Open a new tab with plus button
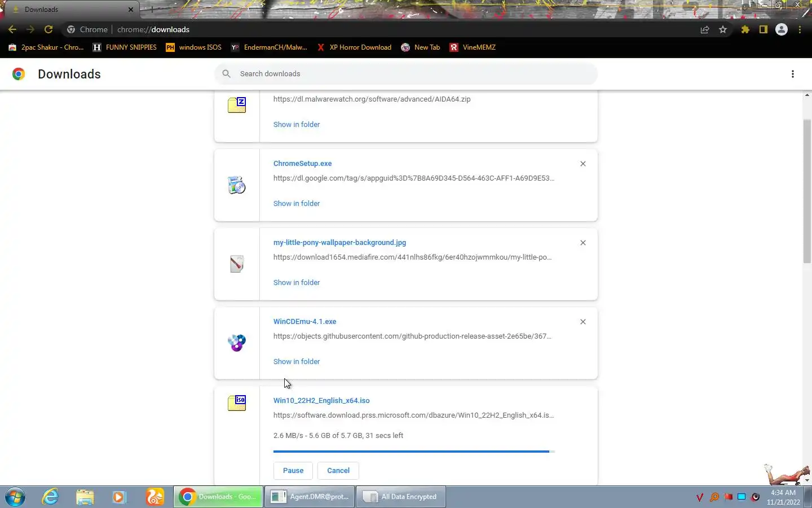The width and height of the screenshot is (812, 508). pos(152,10)
